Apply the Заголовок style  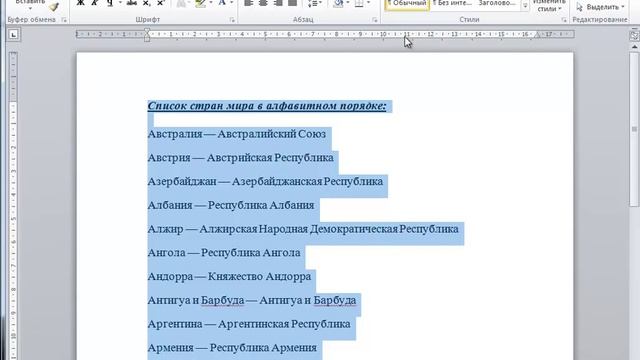[x=497, y=4]
